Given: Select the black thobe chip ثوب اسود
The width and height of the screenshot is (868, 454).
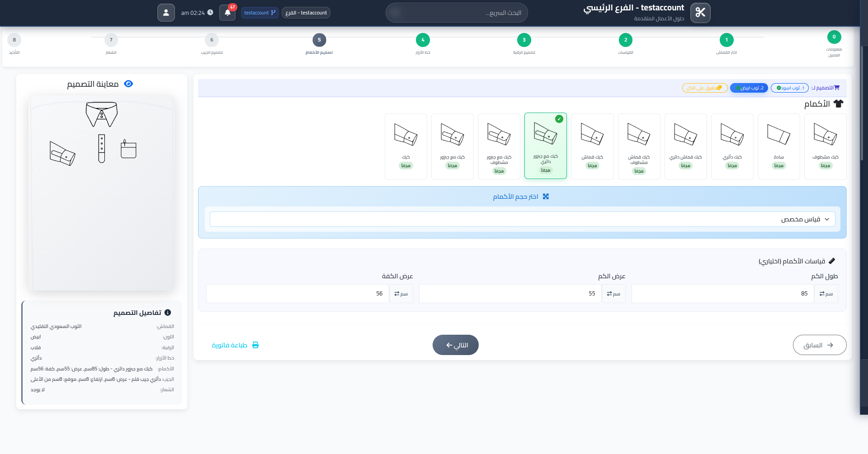Looking at the screenshot, I should pyautogui.click(x=790, y=88).
